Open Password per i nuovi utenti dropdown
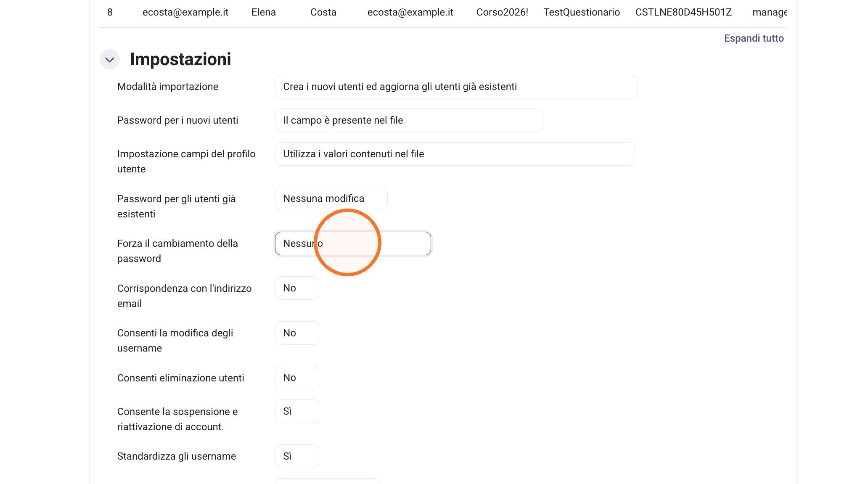 tap(409, 120)
